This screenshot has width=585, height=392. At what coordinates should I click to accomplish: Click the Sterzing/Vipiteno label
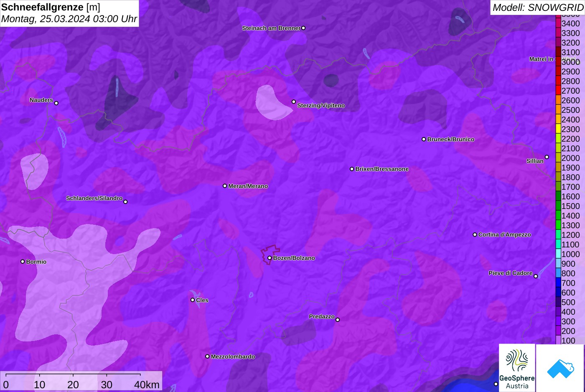click(321, 105)
